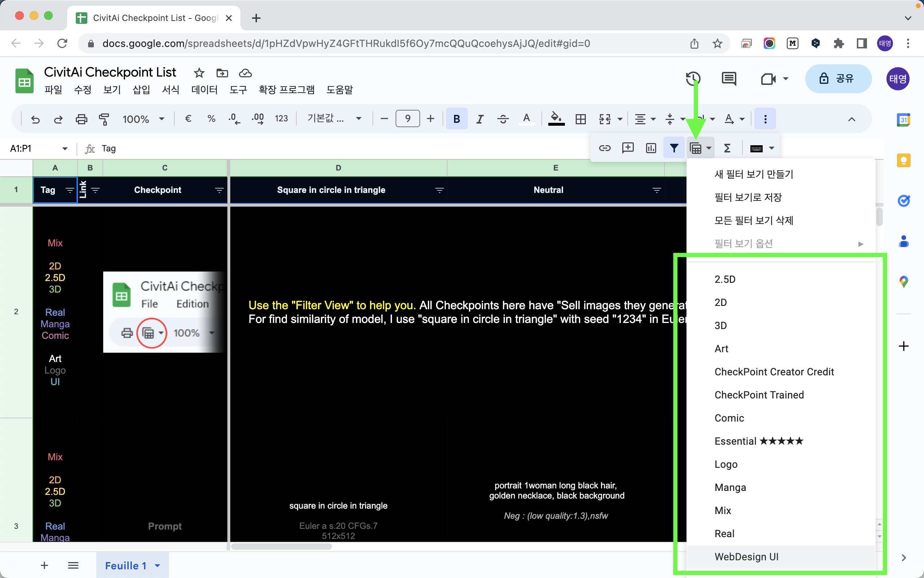This screenshot has width=924, height=578.
Task: Choose the Essential ★★★★★ filter view
Action: 781,441
